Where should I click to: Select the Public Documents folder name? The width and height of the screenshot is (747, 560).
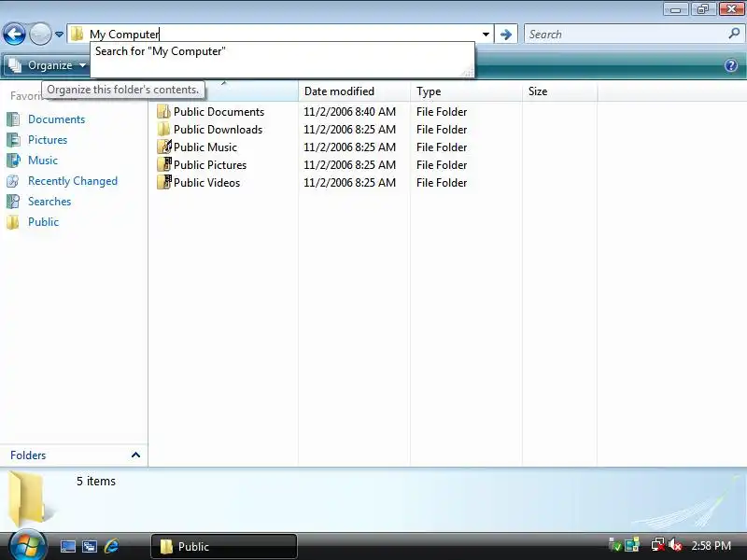coord(218,112)
